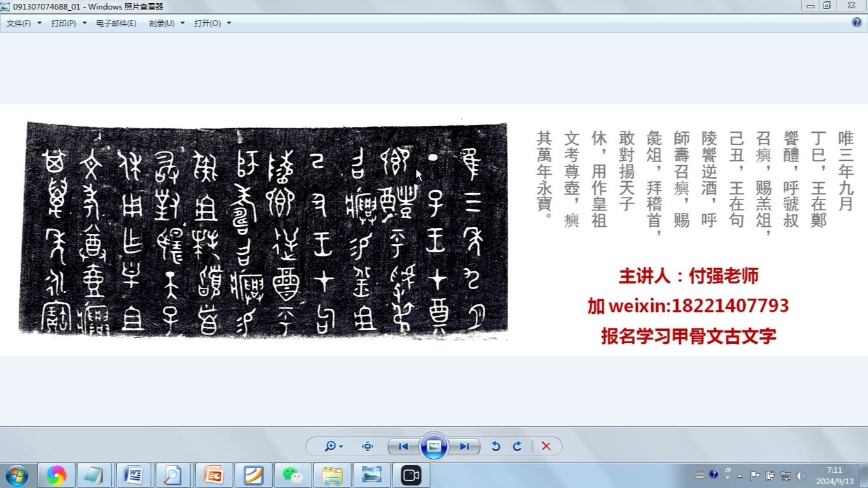868x488 pixels.
Task: Open the network connection tray icon
Action: point(785,475)
